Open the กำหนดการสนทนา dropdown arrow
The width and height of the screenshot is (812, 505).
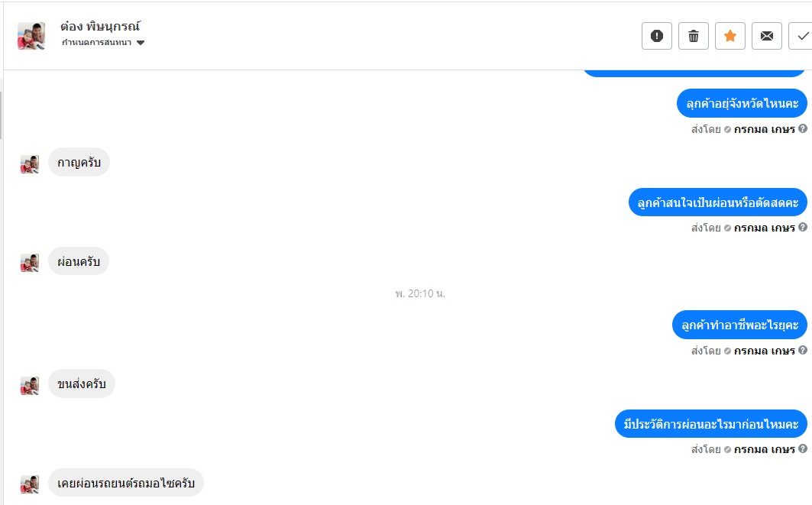click(141, 43)
